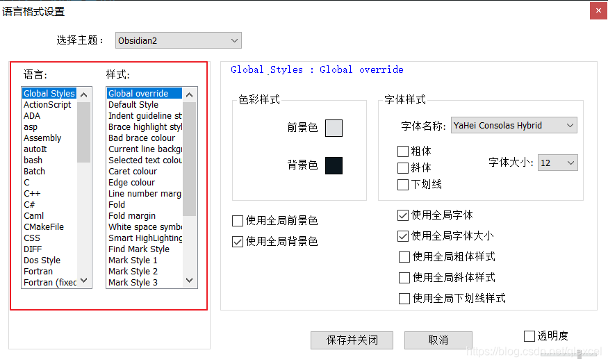The width and height of the screenshot is (608, 364).
Task: Select bash in language list
Action: coord(49,160)
